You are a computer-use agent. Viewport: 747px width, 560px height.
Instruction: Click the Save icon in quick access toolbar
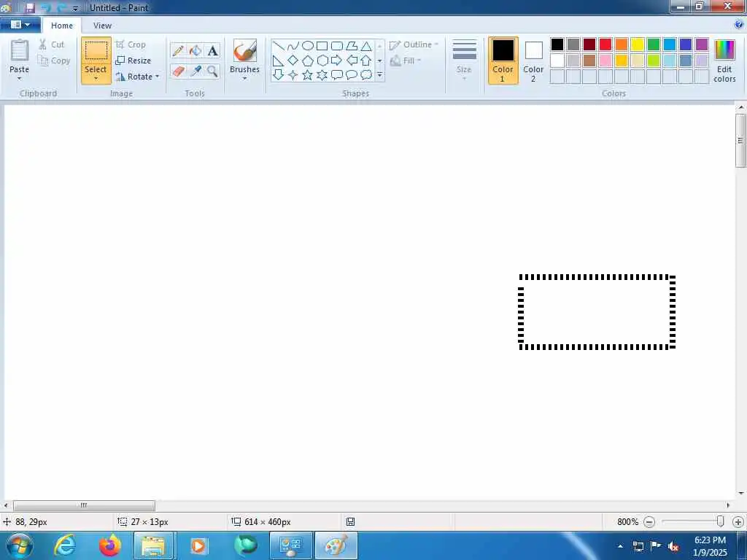tap(30, 7)
